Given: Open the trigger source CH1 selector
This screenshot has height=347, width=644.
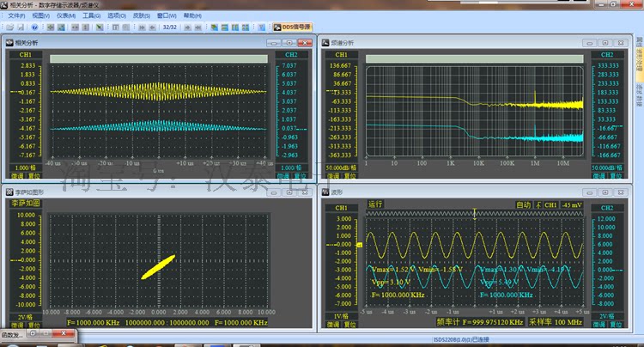Looking at the screenshot, I should 551,205.
